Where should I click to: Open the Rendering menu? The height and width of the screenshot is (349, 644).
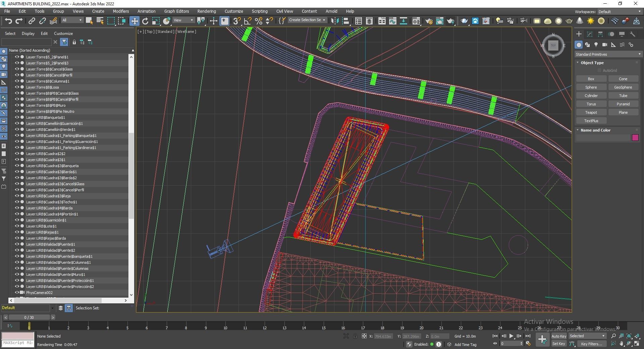click(x=207, y=11)
